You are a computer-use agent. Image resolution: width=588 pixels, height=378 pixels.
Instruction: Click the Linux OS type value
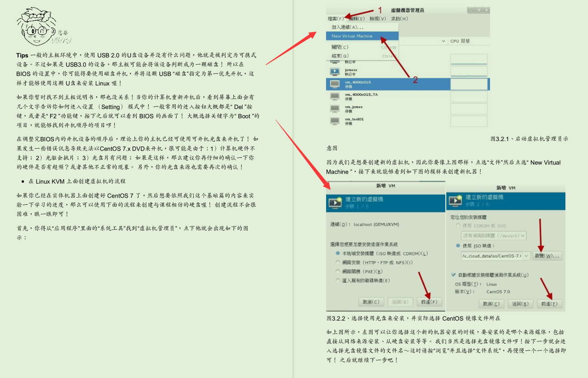492,284
